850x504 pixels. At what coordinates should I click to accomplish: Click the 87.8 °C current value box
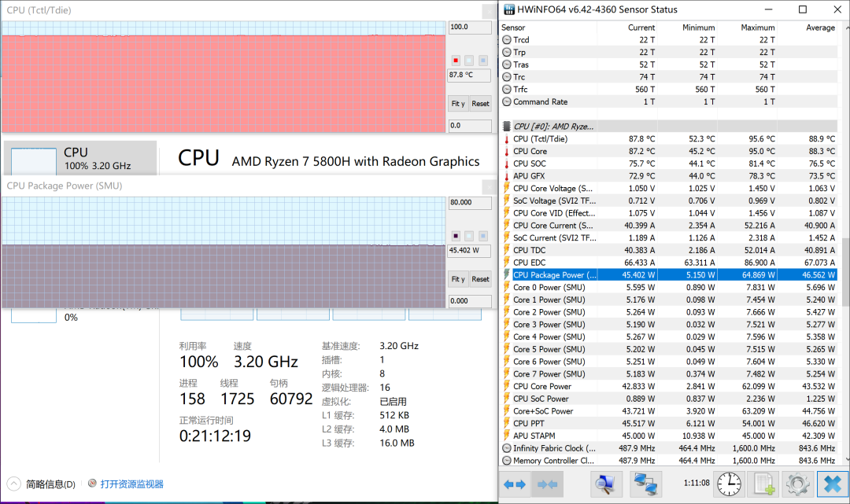(469, 75)
